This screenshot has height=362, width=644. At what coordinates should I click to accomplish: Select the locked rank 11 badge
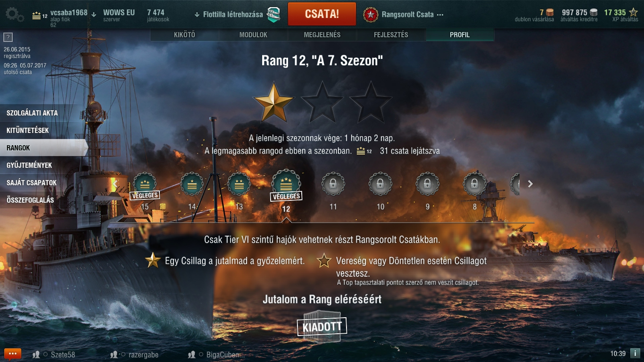333,184
